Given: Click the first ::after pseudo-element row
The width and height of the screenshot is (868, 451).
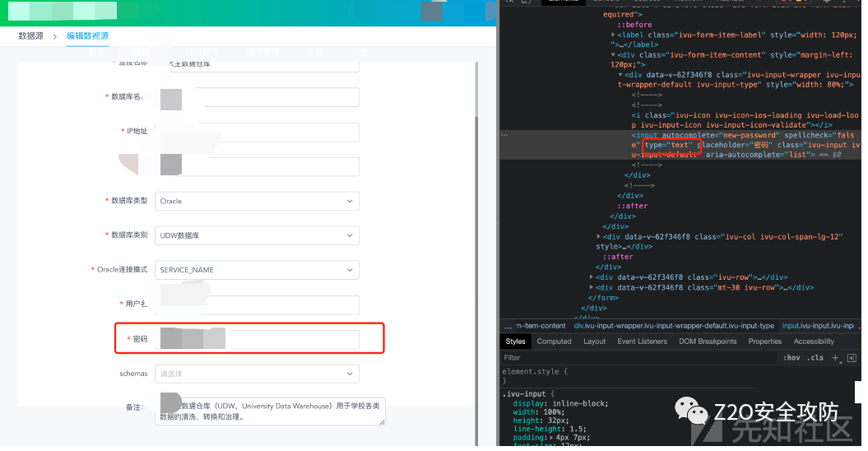Looking at the screenshot, I should (632, 206).
